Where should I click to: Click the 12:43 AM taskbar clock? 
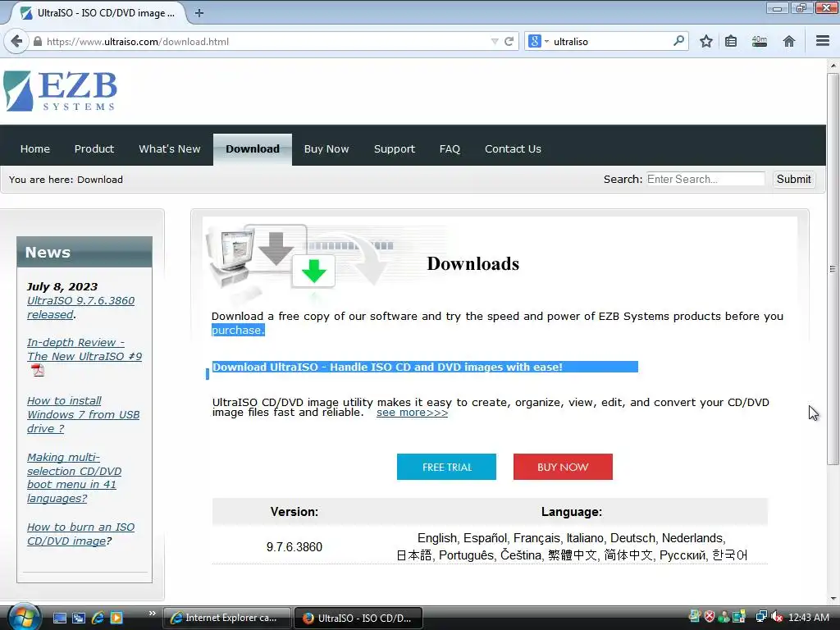808,617
